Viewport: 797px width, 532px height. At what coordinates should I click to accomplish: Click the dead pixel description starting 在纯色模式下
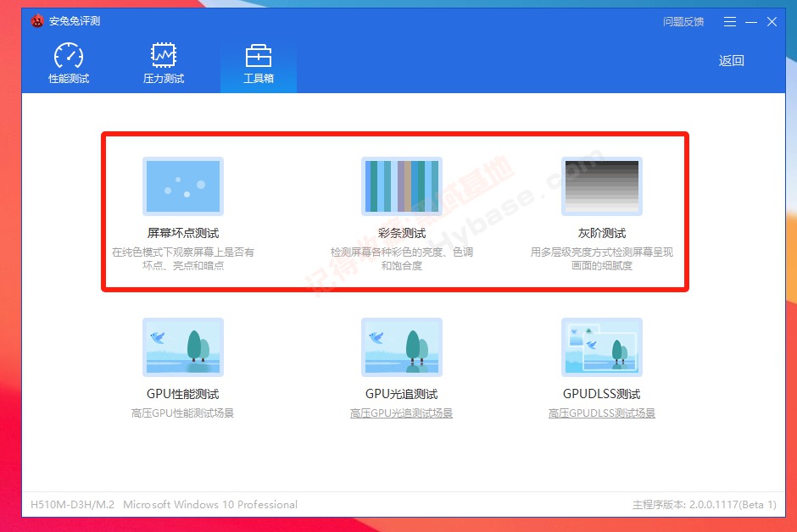[183, 258]
